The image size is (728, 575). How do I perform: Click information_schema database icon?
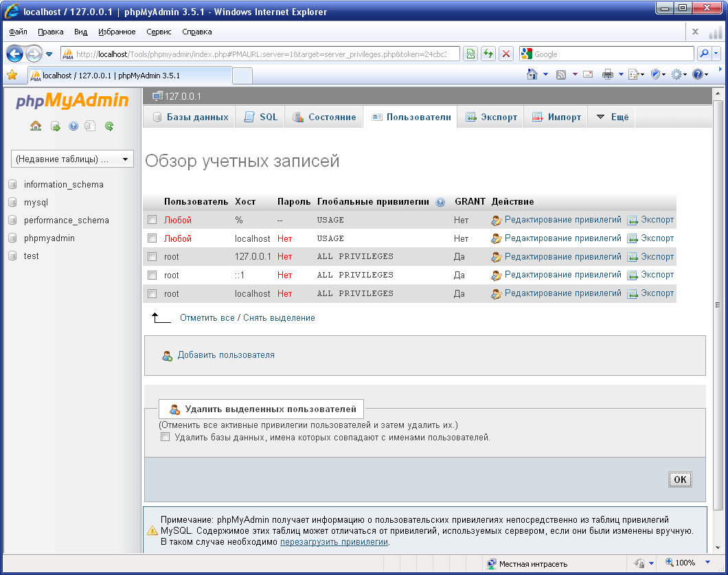12,184
